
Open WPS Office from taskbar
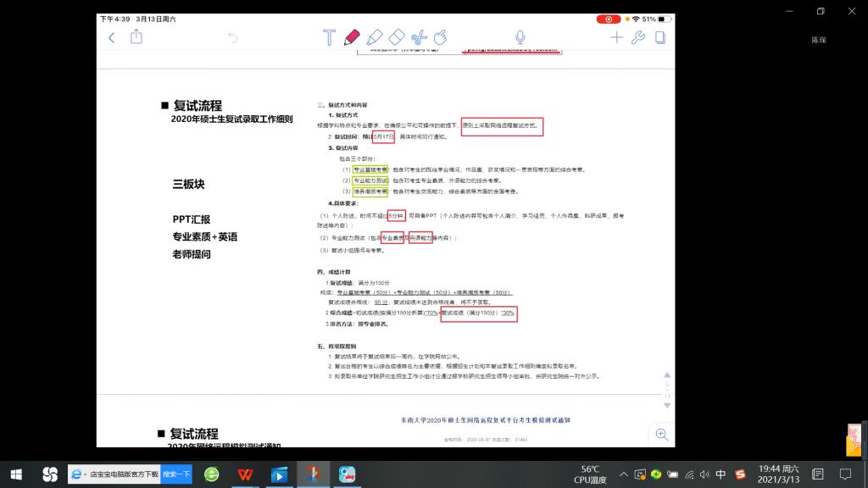(x=245, y=474)
